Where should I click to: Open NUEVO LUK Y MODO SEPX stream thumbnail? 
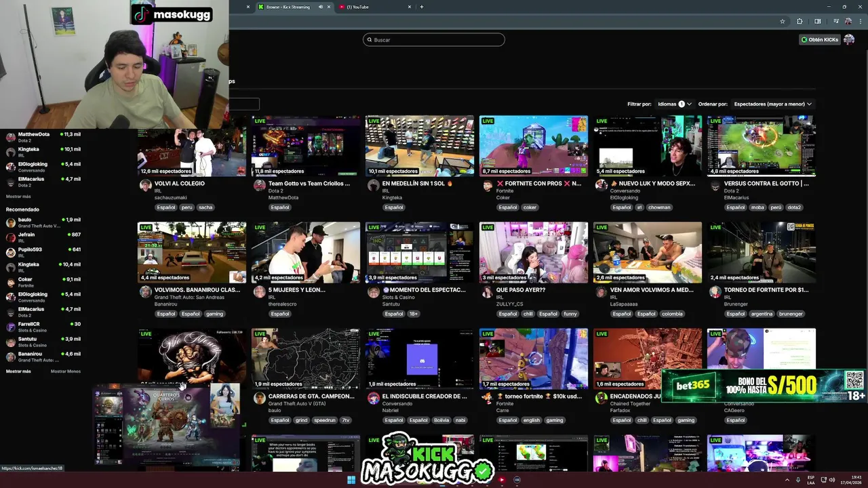click(x=648, y=146)
